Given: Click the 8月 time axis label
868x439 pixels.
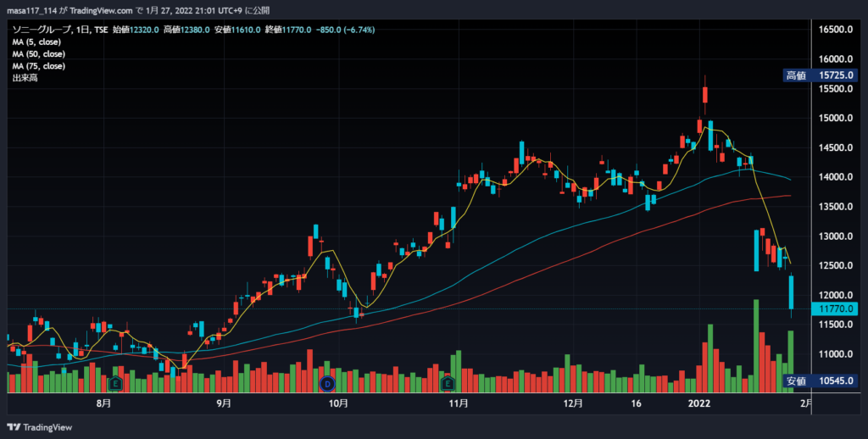Looking at the screenshot, I should point(103,403).
